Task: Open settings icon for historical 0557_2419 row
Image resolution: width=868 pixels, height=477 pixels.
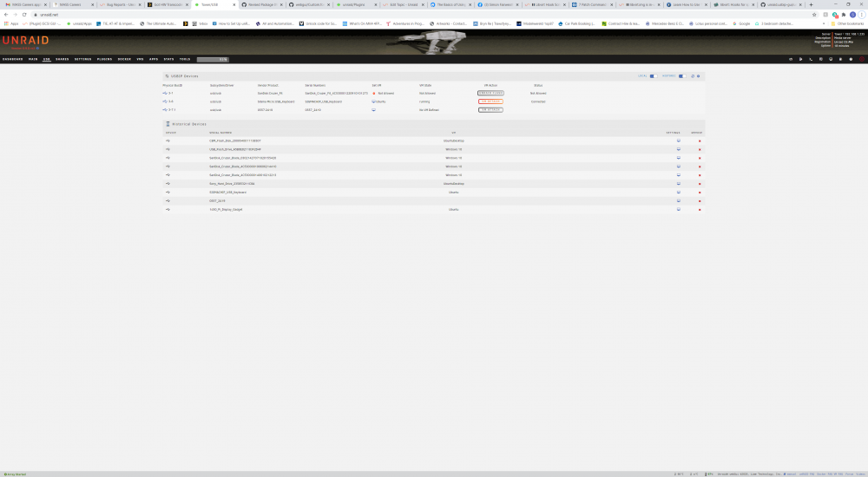Action: tap(679, 201)
